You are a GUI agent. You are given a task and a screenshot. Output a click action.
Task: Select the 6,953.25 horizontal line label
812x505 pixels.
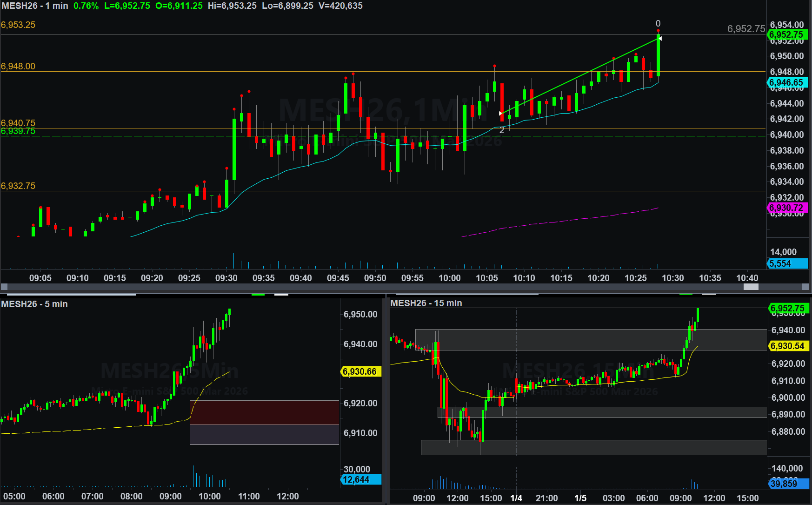coord(18,25)
